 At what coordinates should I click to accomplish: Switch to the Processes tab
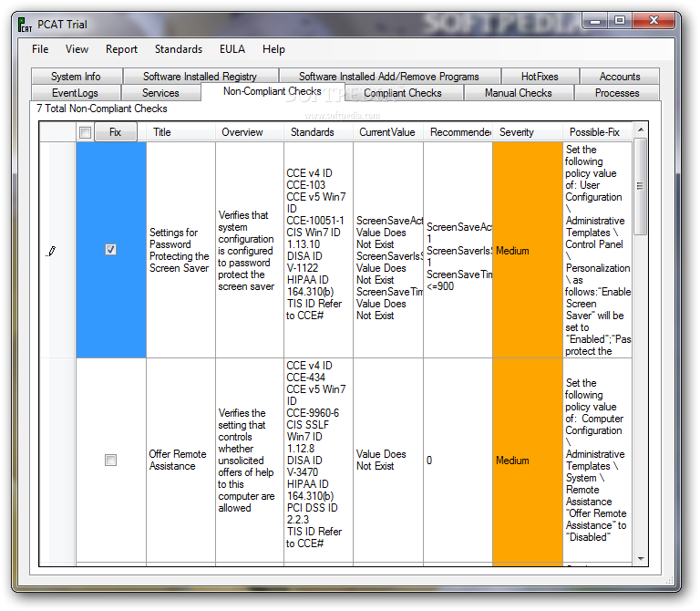(x=617, y=93)
